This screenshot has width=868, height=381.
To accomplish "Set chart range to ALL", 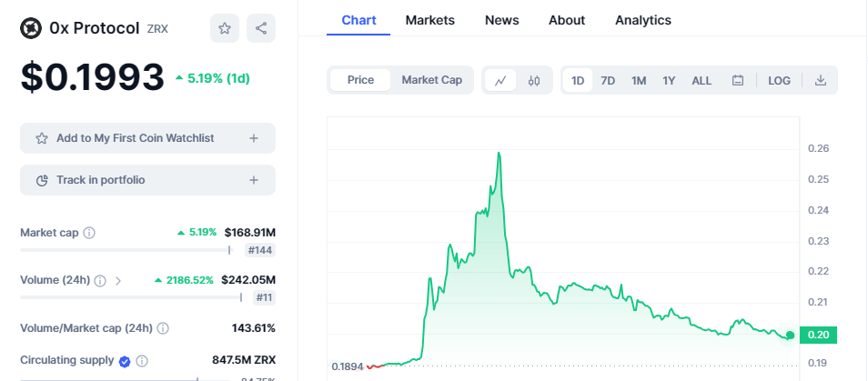I will coord(701,81).
